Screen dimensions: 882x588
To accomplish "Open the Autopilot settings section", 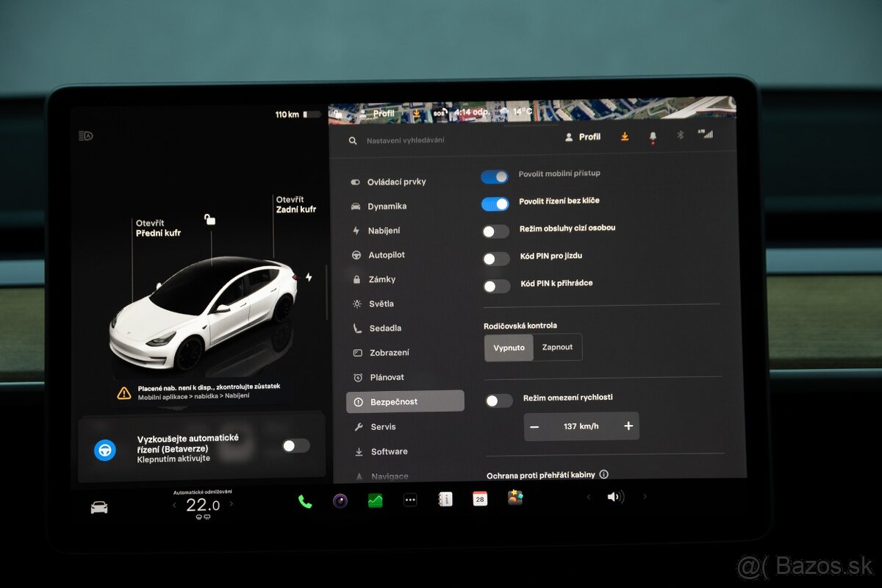I will [x=386, y=254].
